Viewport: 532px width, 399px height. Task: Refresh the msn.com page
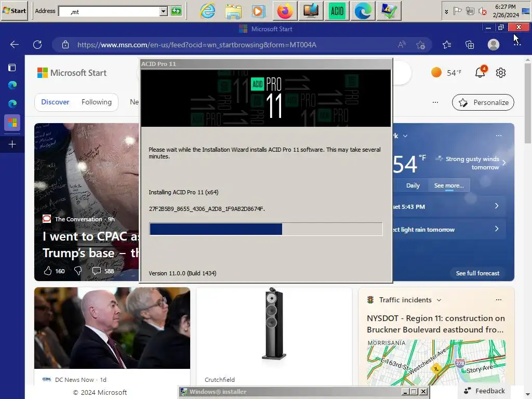[37, 45]
